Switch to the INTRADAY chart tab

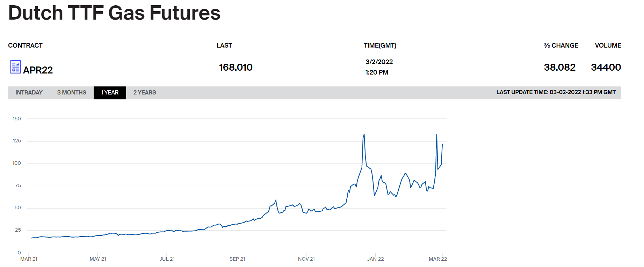tap(29, 93)
